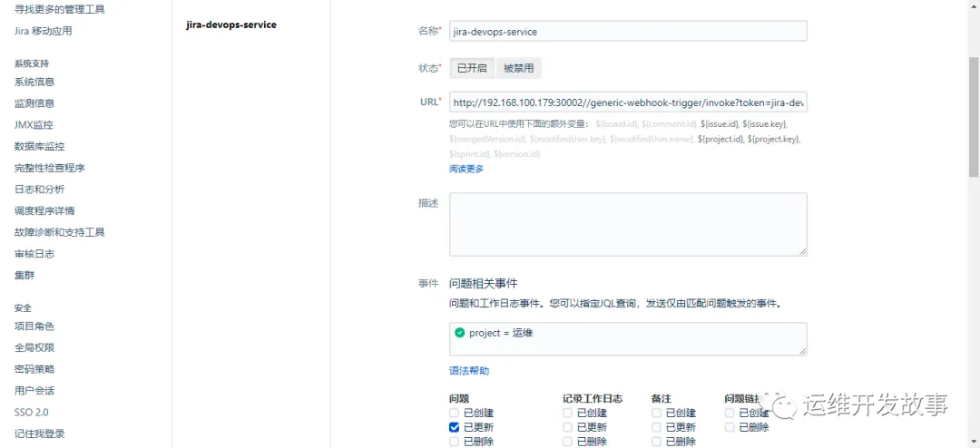Screen dimensions: 980x448
Task: Open the 语法帮助 link
Action: [469, 371]
